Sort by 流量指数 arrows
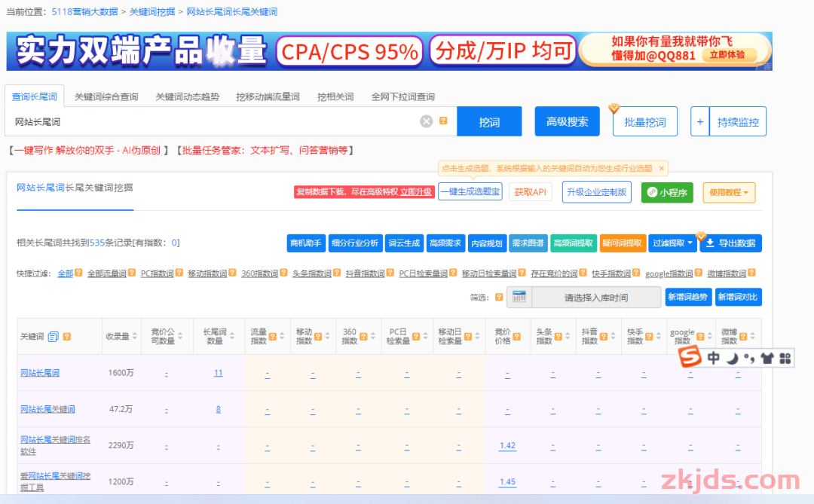 click(x=282, y=336)
